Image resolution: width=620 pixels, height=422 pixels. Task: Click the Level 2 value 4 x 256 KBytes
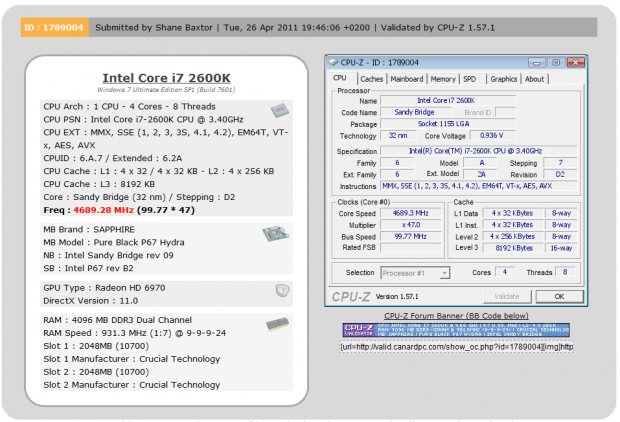(x=512, y=236)
